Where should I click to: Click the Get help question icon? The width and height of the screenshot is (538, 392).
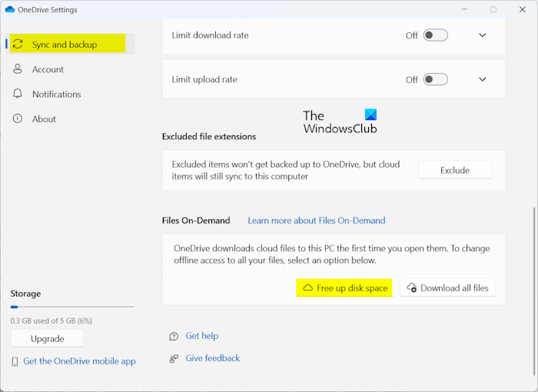(174, 336)
